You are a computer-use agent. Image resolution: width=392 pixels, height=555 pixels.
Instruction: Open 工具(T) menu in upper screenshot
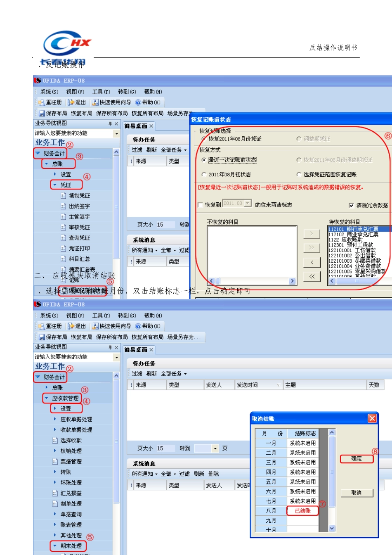[x=101, y=92]
